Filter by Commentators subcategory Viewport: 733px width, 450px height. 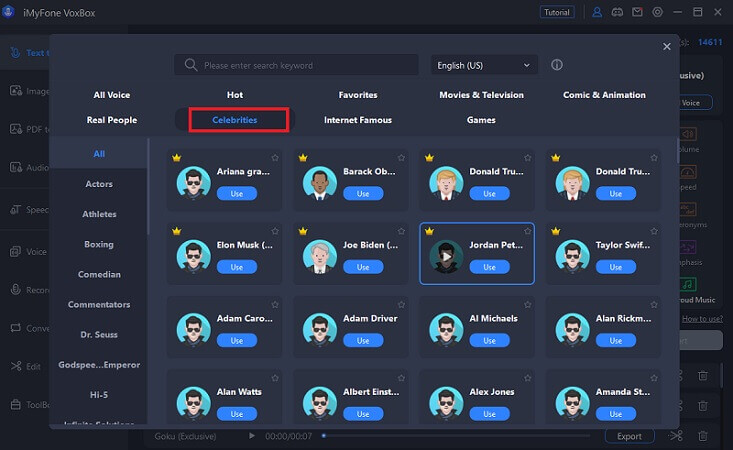coord(99,305)
